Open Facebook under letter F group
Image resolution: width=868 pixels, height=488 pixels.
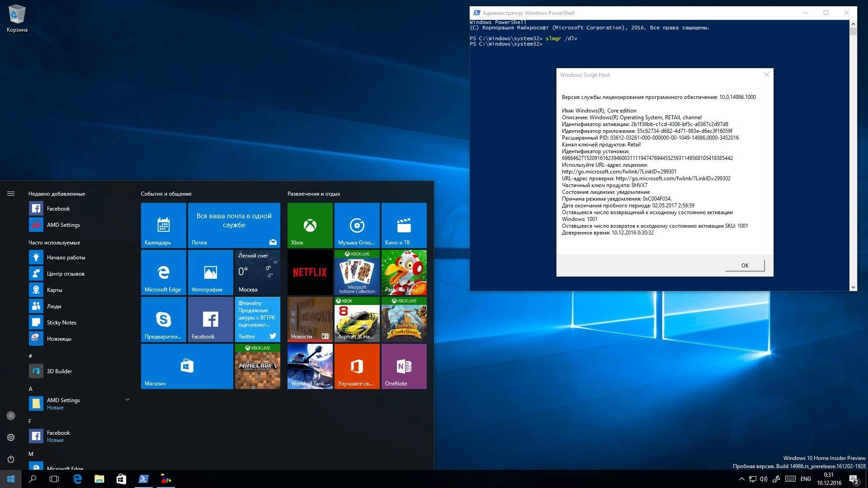79,436
